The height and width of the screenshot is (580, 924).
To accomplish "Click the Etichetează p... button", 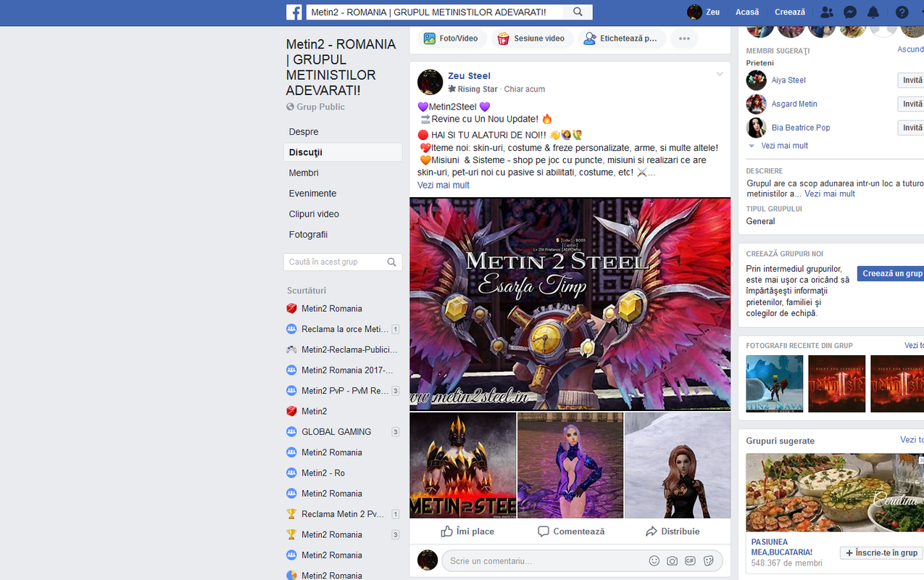I will point(622,38).
